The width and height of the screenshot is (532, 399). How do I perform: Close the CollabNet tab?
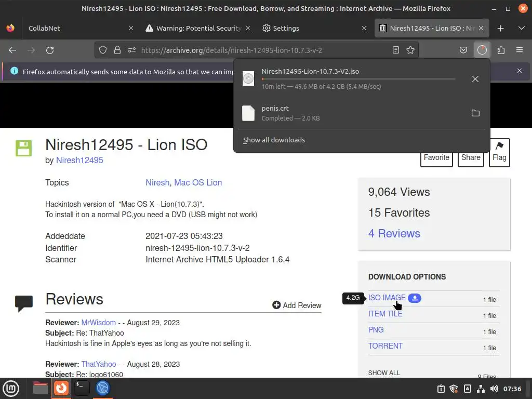tap(130, 28)
